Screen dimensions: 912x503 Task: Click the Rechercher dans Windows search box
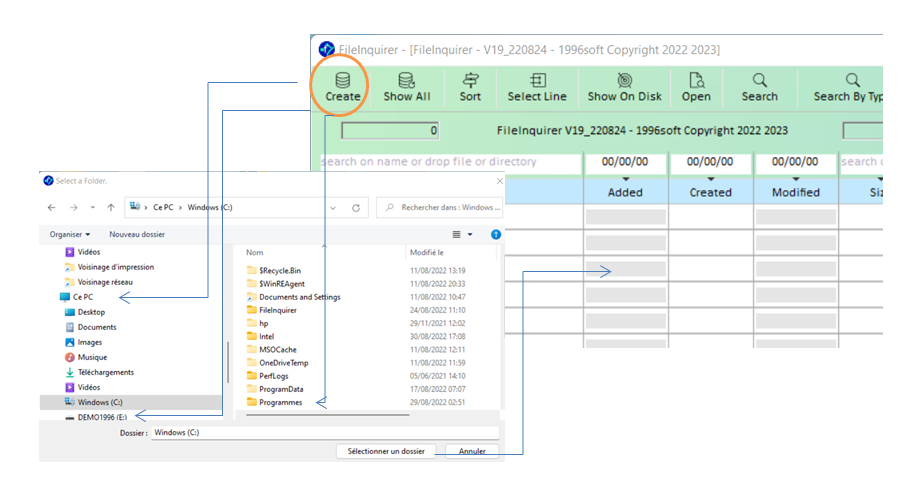440,208
